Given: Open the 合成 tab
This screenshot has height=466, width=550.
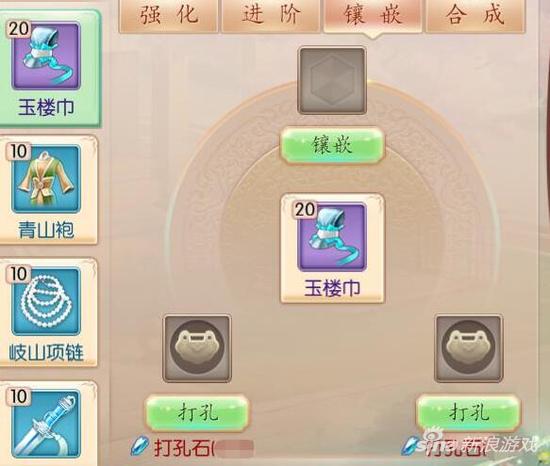Looking at the screenshot, I should coord(475,15).
